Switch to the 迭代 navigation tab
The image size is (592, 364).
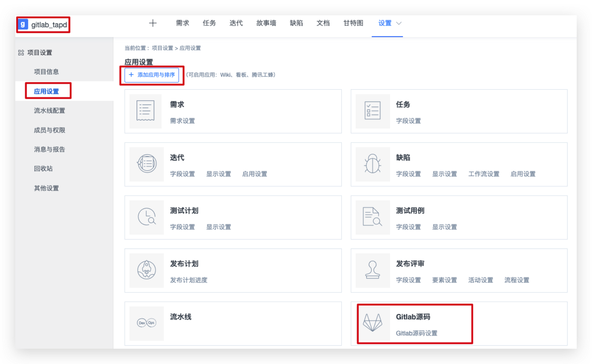[236, 23]
